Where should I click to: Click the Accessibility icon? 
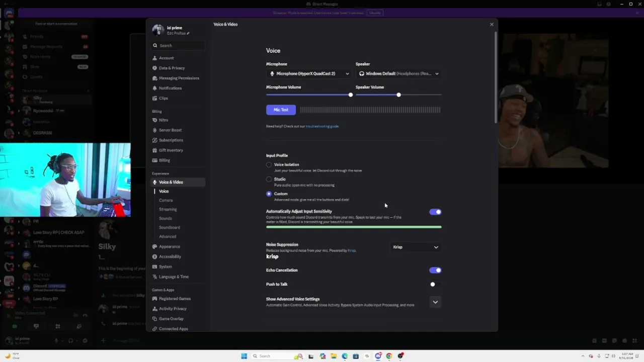click(x=155, y=256)
